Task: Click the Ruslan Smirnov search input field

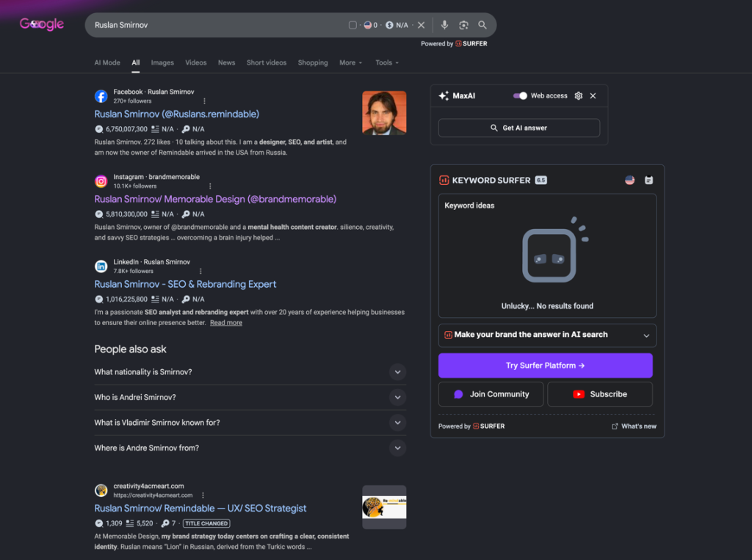Action: click(x=216, y=25)
